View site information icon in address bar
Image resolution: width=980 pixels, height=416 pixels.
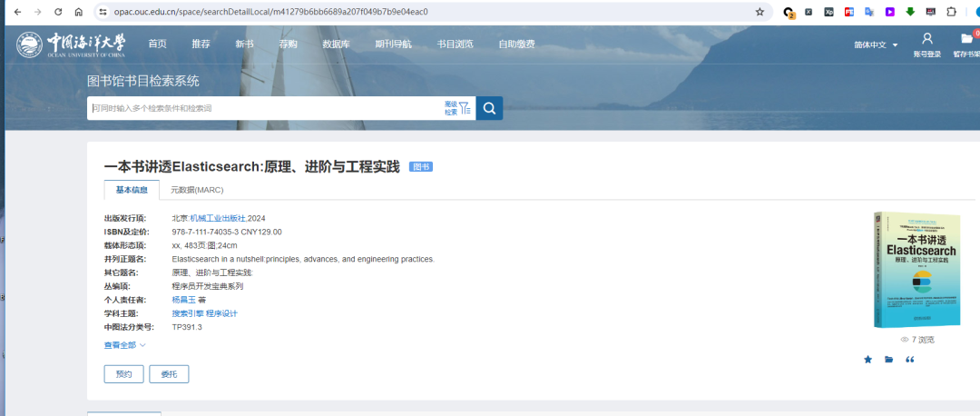pos(103,12)
